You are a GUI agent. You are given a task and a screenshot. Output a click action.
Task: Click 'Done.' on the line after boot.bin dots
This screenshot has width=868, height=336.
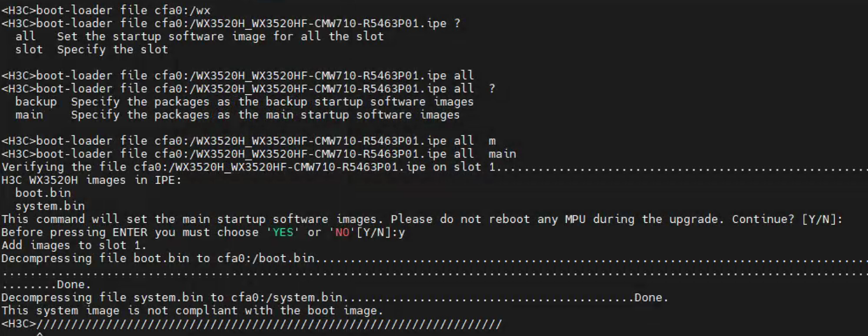tap(74, 285)
